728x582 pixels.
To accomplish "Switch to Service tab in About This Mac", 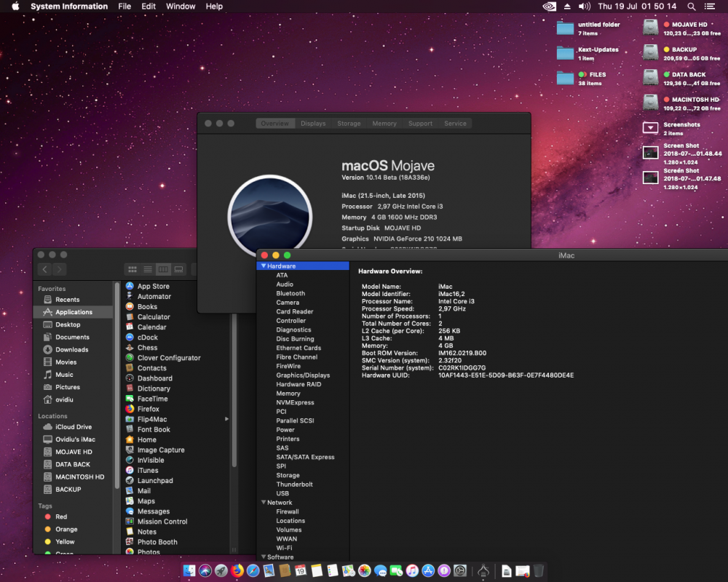I will (x=455, y=124).
